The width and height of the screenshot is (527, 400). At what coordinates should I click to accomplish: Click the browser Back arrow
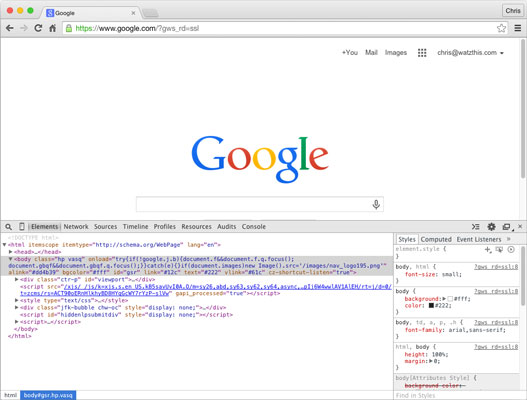click(10, 28)
